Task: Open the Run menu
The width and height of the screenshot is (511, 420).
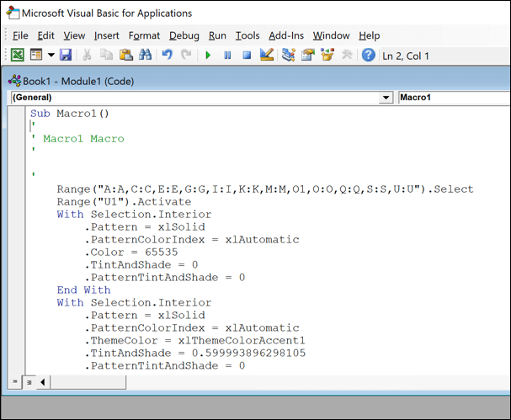Action: [x=217, y=35]
